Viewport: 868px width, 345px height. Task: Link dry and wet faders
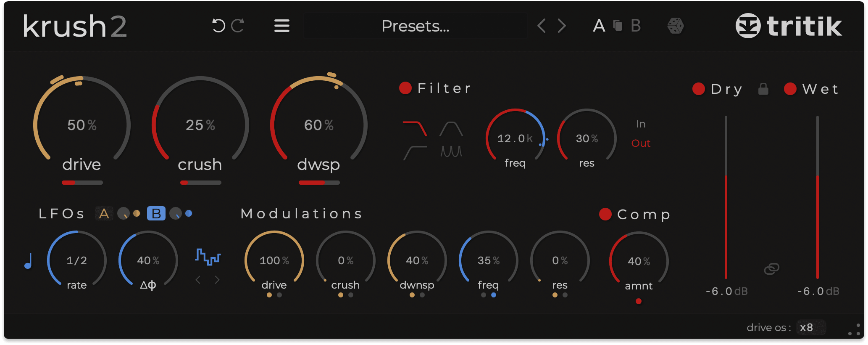pos(771,268)
